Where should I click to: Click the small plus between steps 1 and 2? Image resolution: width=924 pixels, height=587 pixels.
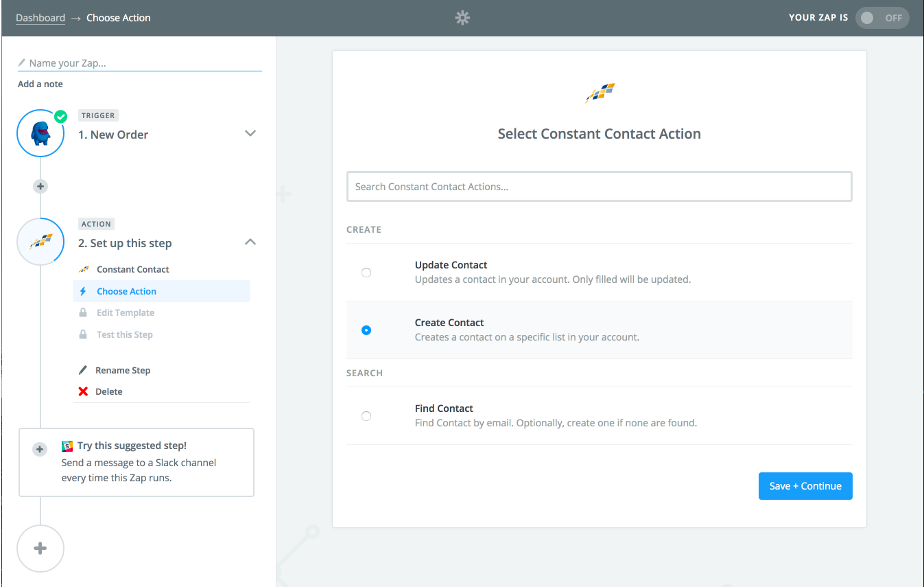40,186
